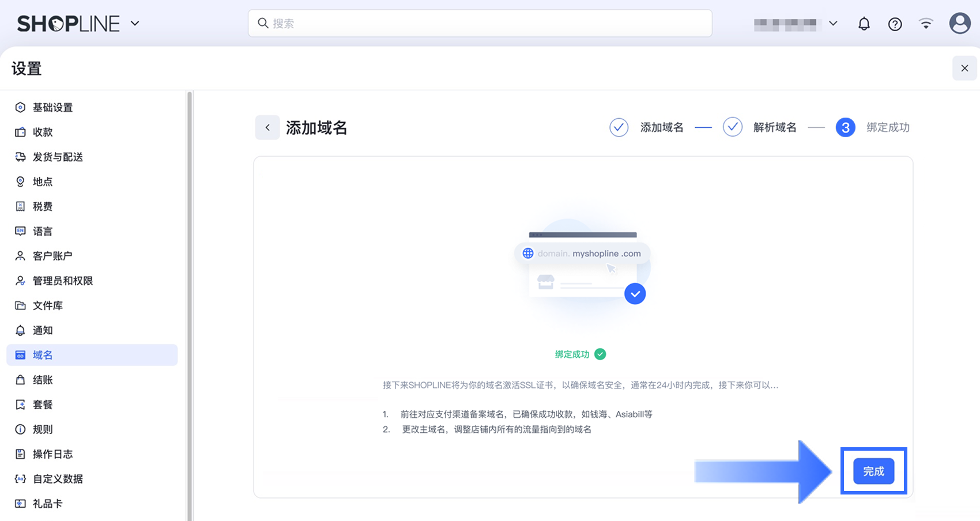Click the 语言 language icon
This screenshot has height=521, width=980.
pos(20,231)
